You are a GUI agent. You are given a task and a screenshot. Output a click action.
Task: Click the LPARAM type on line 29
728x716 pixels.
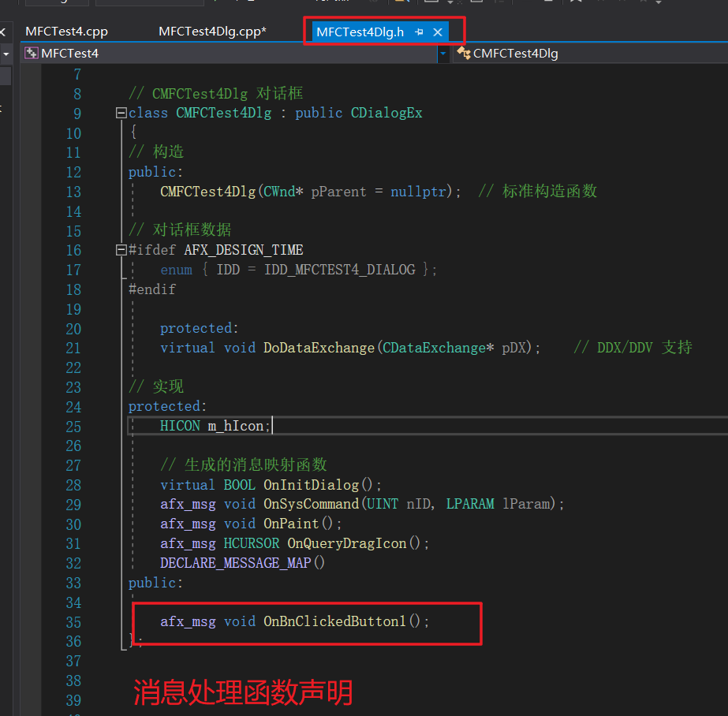[470, 504]
